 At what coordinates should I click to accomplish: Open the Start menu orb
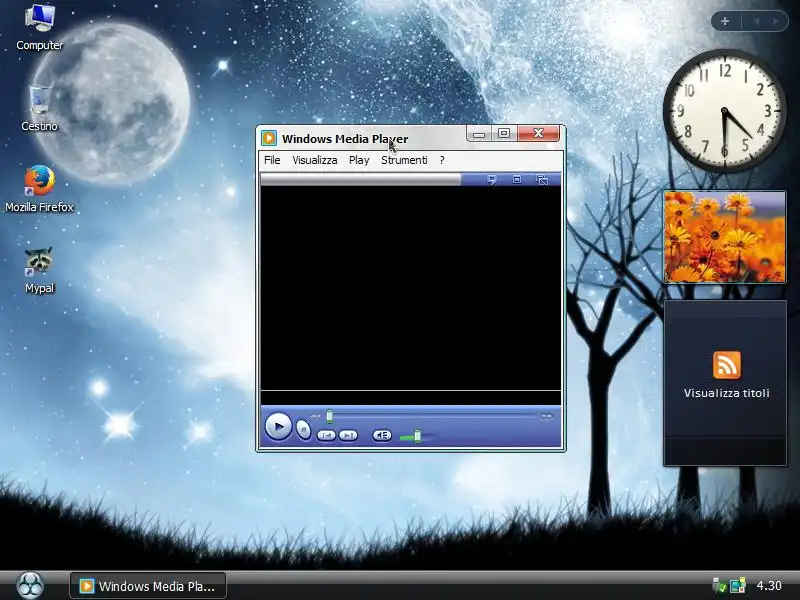pos(30,585)
